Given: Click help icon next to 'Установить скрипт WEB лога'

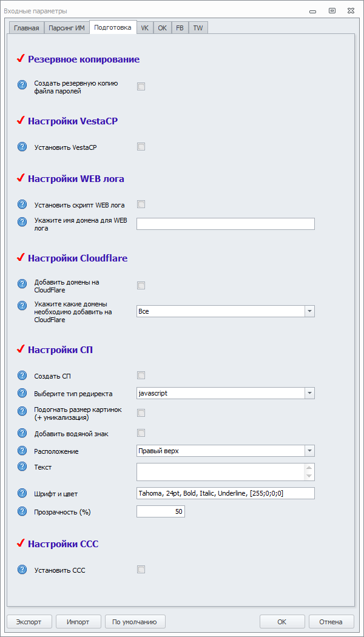Looking at the screenshot, I should pyautogui.click(x=22, y=204).
